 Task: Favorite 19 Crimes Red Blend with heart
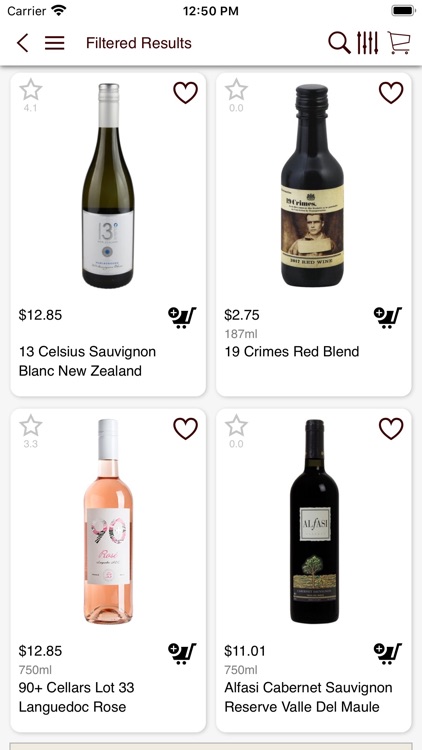pyautogui.click(x=391, y=93)
